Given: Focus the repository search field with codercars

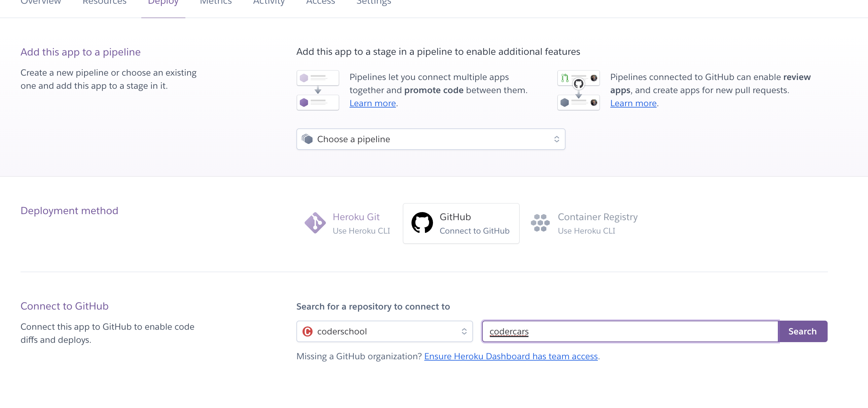Looking at the screenshot, I should click(x=630, y=331).
